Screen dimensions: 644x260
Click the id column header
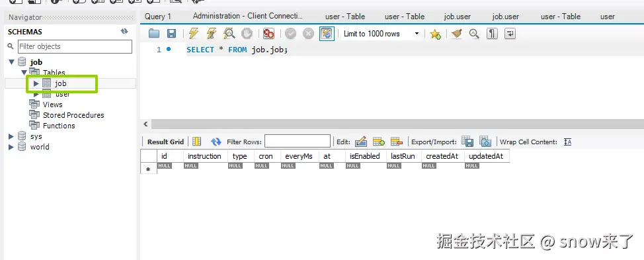click(x=170, y=156)
